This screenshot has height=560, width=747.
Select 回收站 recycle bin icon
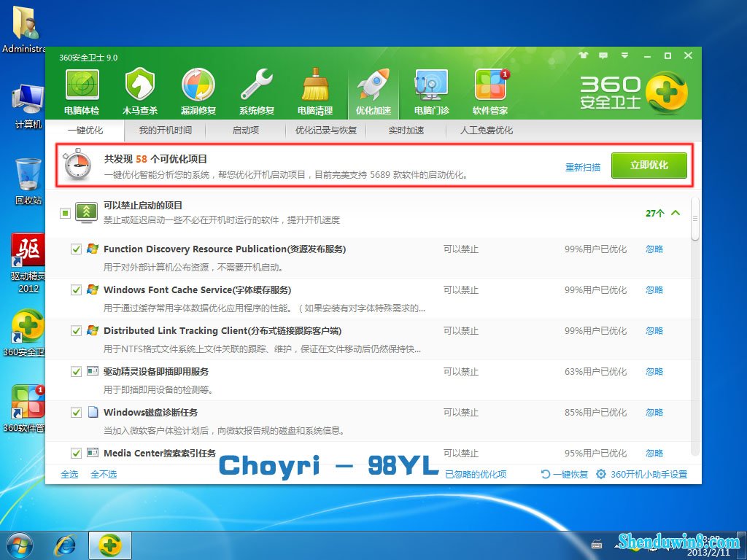tap(28, 182)
